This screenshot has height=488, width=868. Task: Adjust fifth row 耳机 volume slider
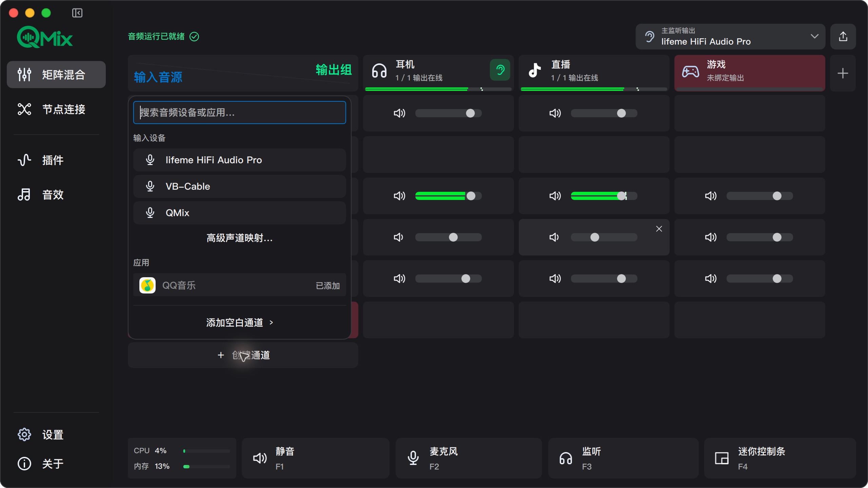click(x=448, y=279)
